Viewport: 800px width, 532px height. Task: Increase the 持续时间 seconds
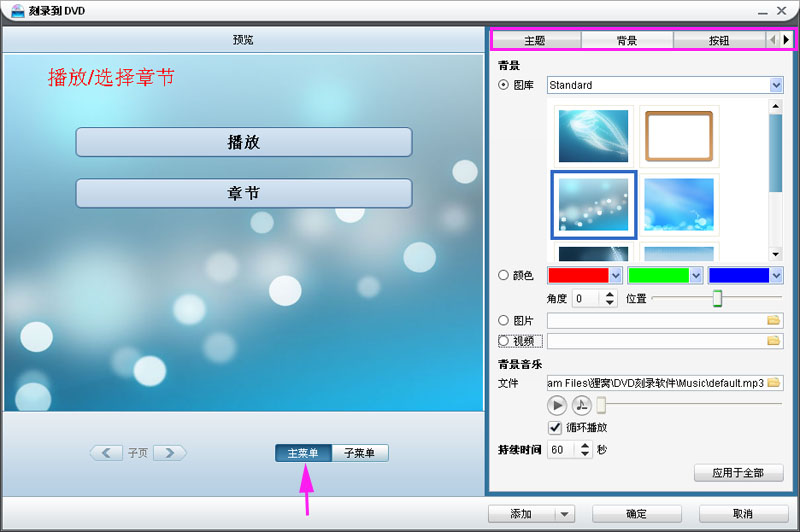click(x=585, y=446)
